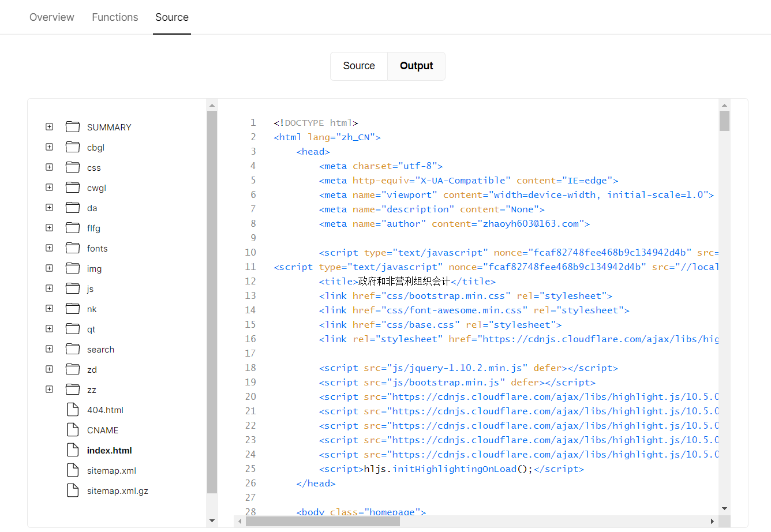Expand the cbgl folder
The width and height of the screenshot is (771, 532).
[x=50, y=147]
